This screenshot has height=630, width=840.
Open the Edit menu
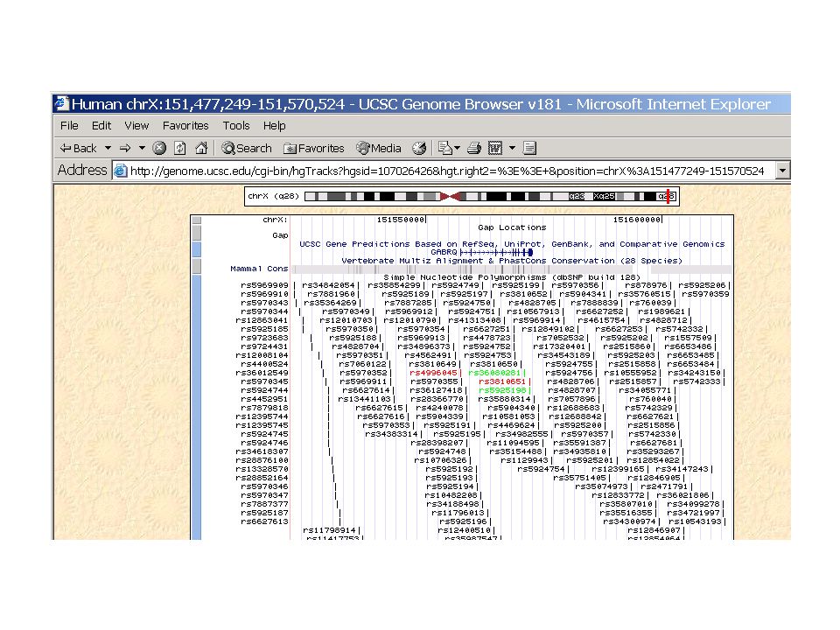tap(101, 125)
